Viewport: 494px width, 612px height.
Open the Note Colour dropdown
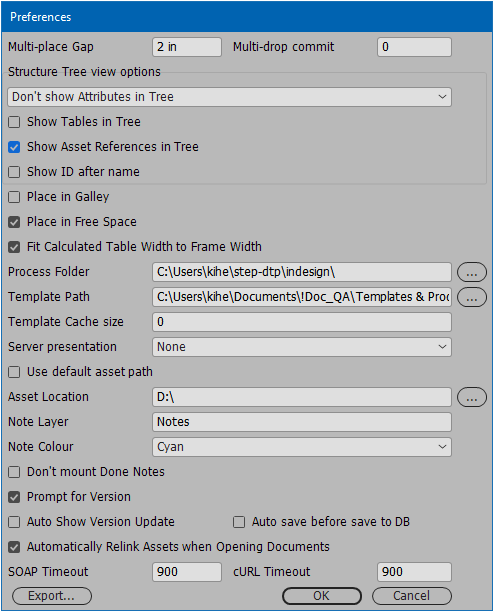[302, 447]
